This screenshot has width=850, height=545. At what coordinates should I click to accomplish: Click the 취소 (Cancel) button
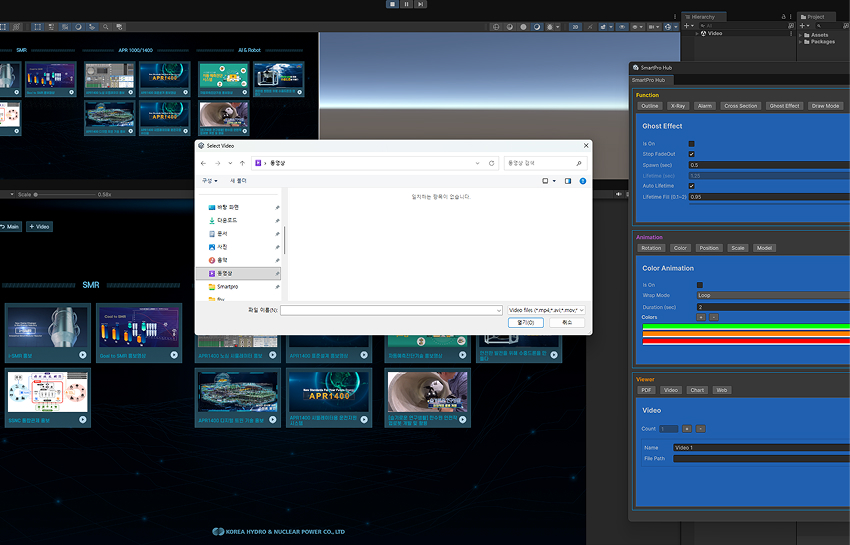click(x=566, y=323)
